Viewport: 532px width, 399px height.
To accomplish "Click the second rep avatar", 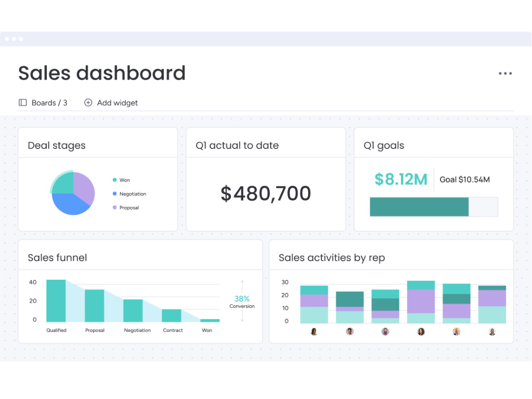I will point(350,331).
